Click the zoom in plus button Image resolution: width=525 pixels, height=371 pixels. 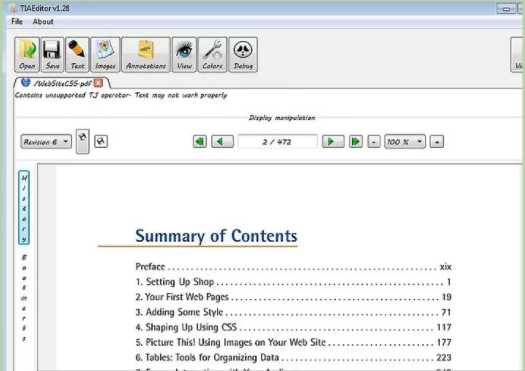pyautogui.click(x=437, y=142)
